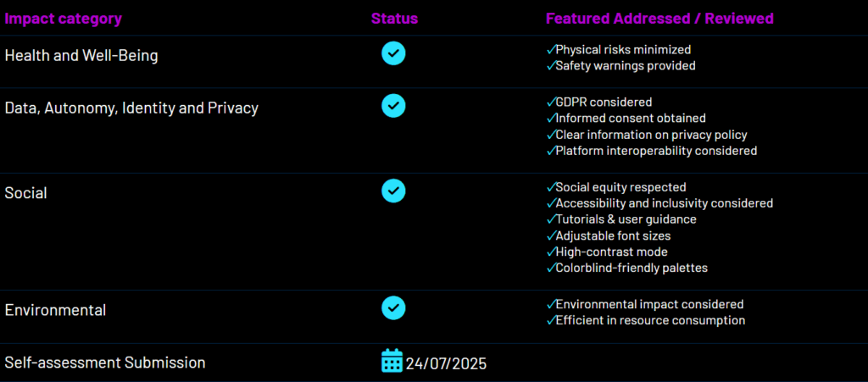Select the Data, Autonomy, Identity and Privacy label
The image size is (868, 382).
[131, 108]
